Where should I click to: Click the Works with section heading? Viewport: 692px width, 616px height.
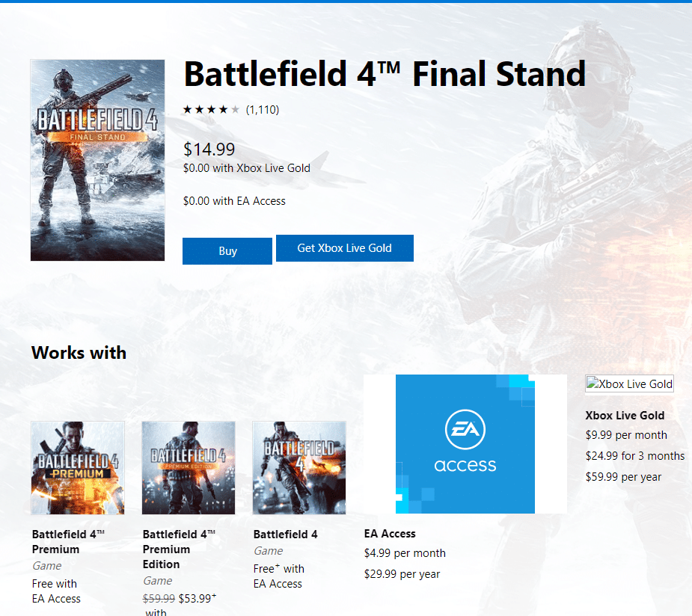click(x=79, y=353)
